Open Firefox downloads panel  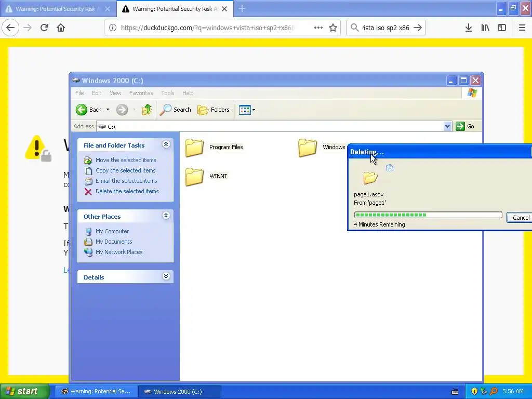click(469, 28)
